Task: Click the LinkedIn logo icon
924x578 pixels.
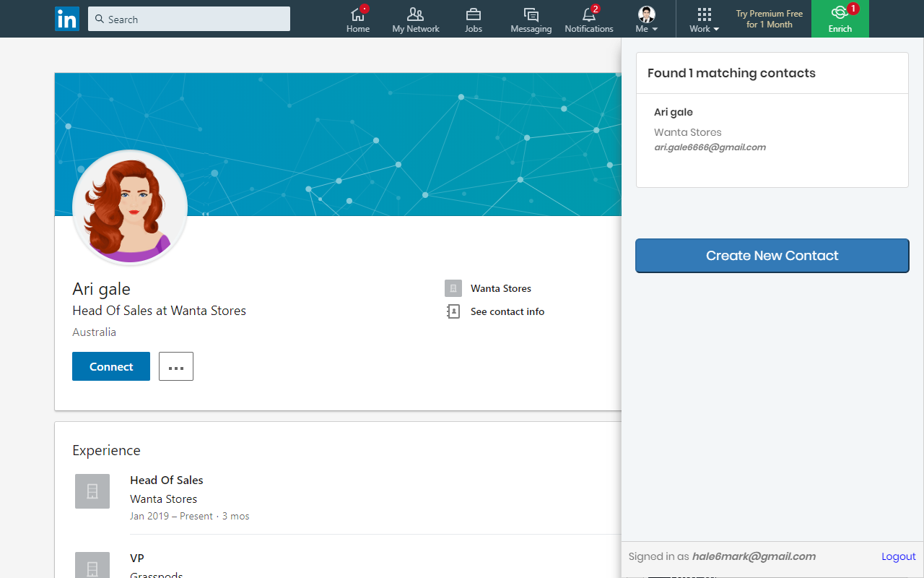Action: [67, 19]
